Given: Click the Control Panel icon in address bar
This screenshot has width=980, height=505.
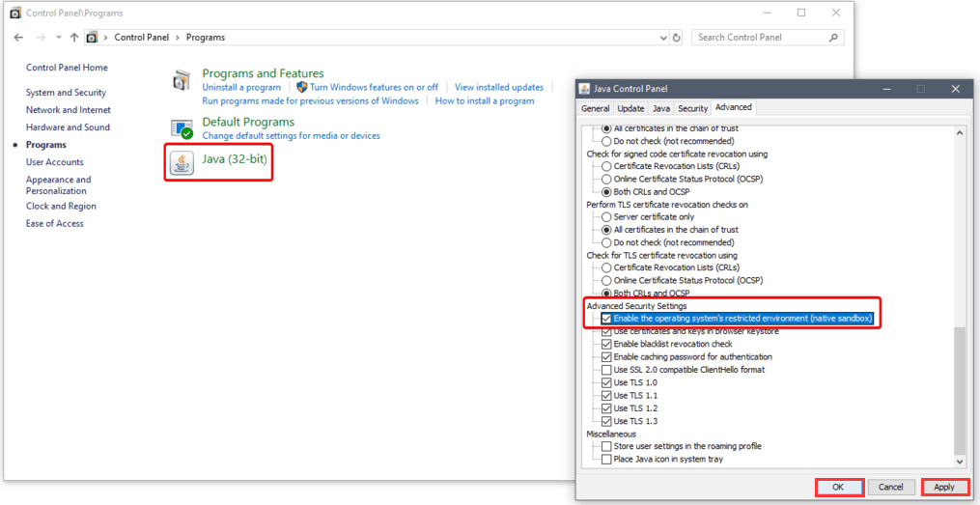Looking at the screenshot, I should tap(92, 38).
